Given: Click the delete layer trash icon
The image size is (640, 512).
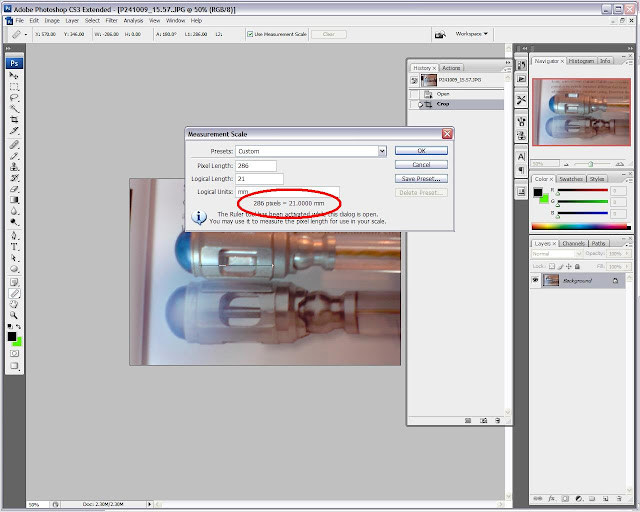Looking at the screenshot, I should 619,499.
